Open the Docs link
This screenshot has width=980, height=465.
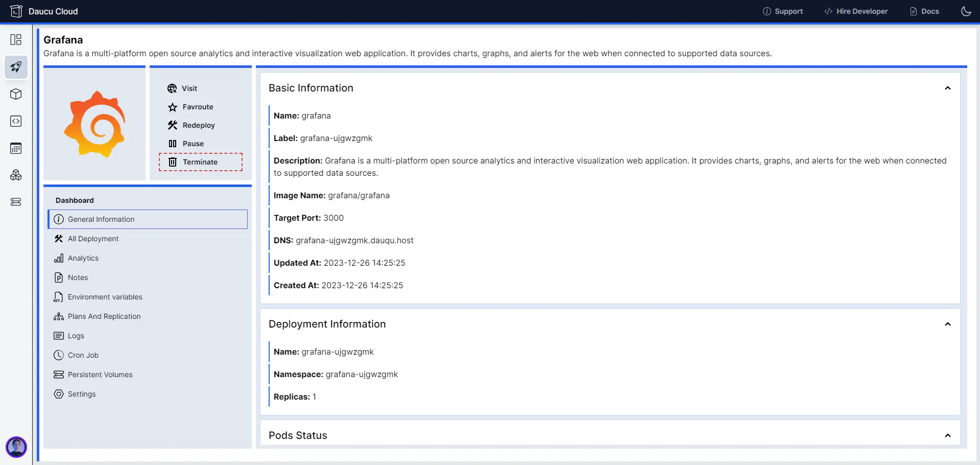(924, 11)
